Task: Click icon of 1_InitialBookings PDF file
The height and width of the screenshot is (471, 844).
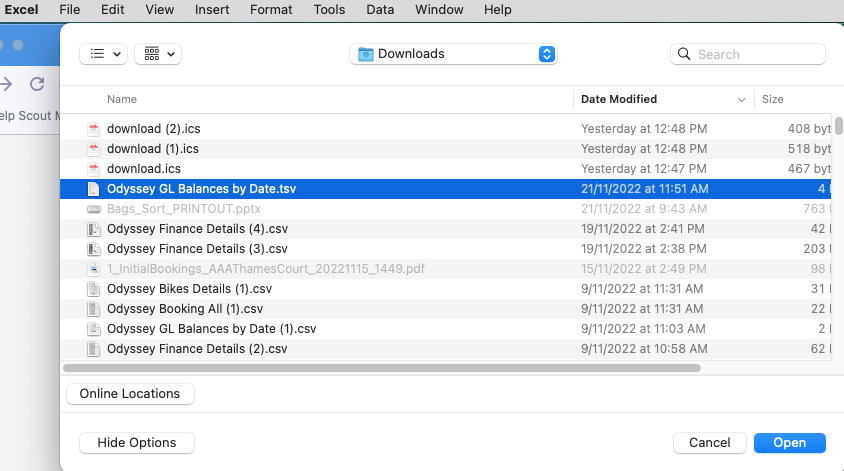Action: click(94, 269)
